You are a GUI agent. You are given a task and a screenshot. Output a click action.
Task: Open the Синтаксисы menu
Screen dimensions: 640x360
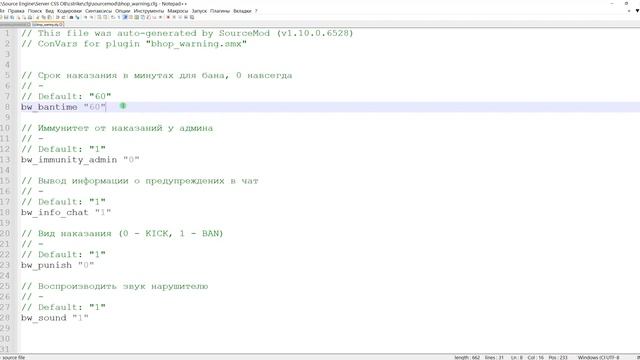98,11
